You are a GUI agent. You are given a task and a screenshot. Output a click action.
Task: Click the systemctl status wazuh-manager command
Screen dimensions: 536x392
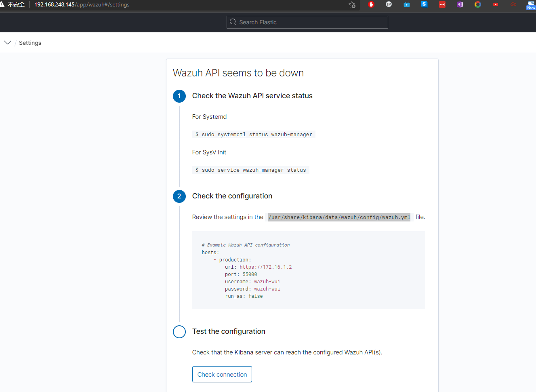click(x=254, y=135)
